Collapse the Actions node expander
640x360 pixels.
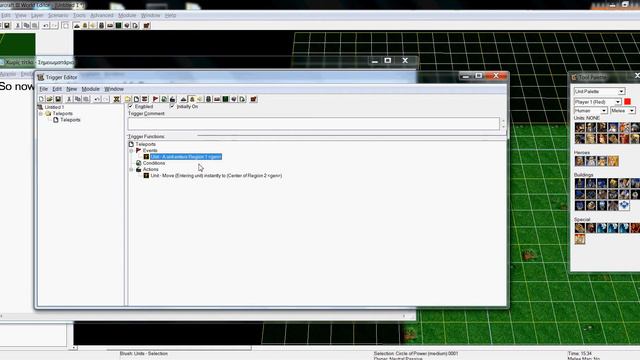tap(131, 169)
